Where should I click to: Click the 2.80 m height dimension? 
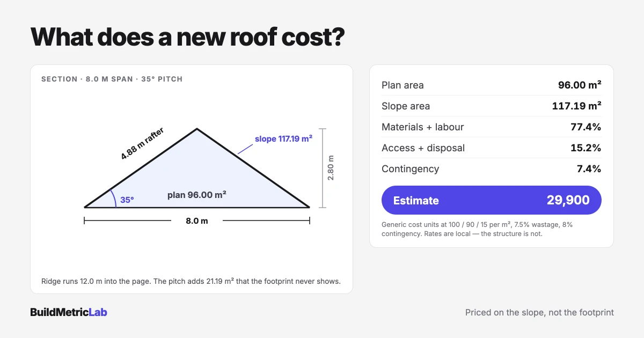click(331, 167)
